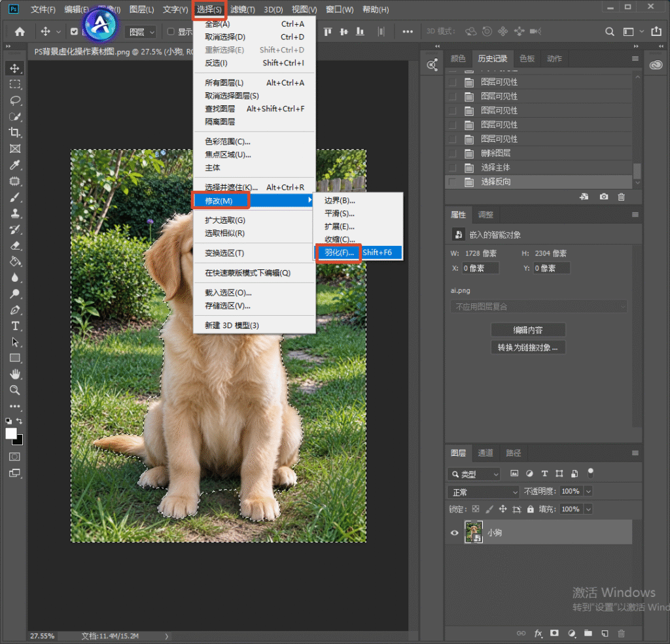670x644 pixels.
Task: Expand the 不透明度 opacity dropdown arrow
Action: (x=588, y=492)
